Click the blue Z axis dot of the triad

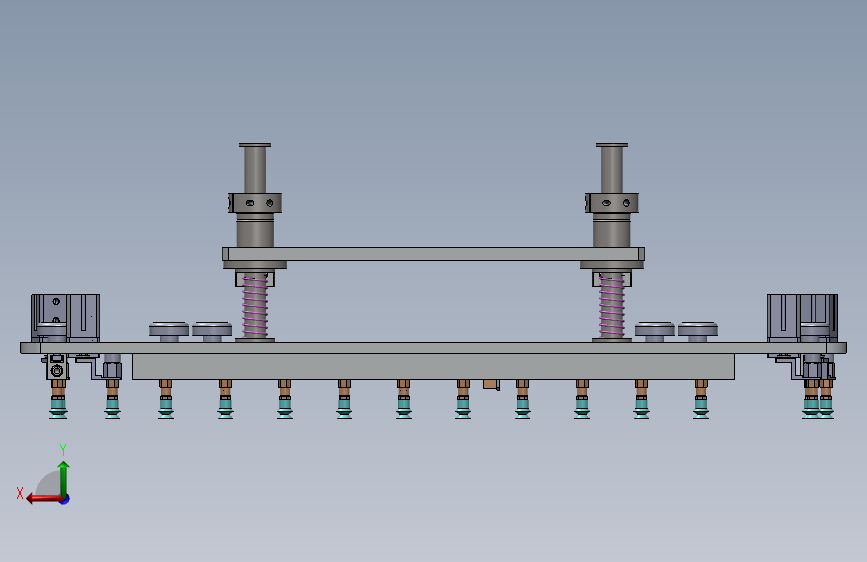(x=65, y=499)
